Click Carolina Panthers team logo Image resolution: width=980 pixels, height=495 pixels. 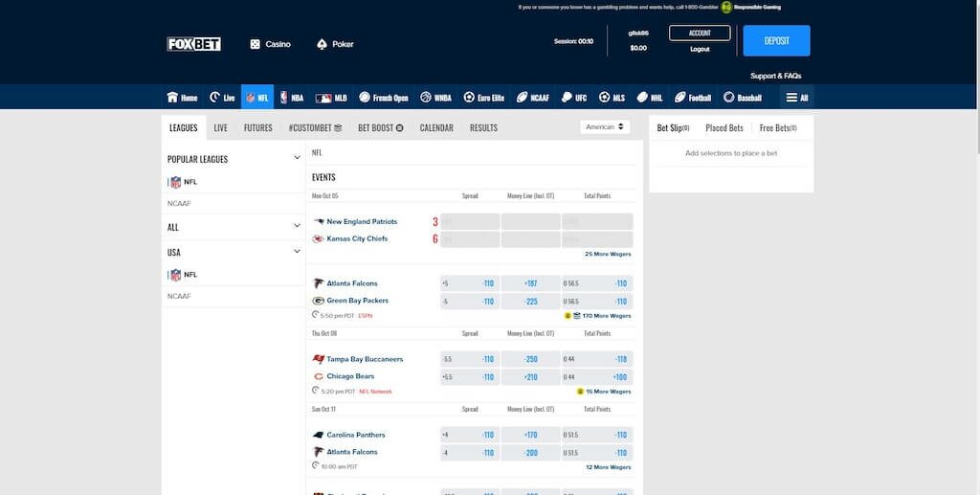318,435
